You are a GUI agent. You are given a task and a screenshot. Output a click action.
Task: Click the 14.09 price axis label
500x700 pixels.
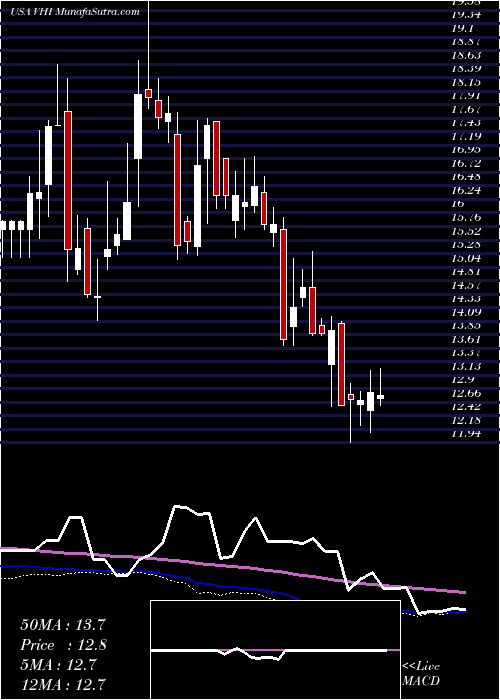pyautogui.click(x=467, y=312)
